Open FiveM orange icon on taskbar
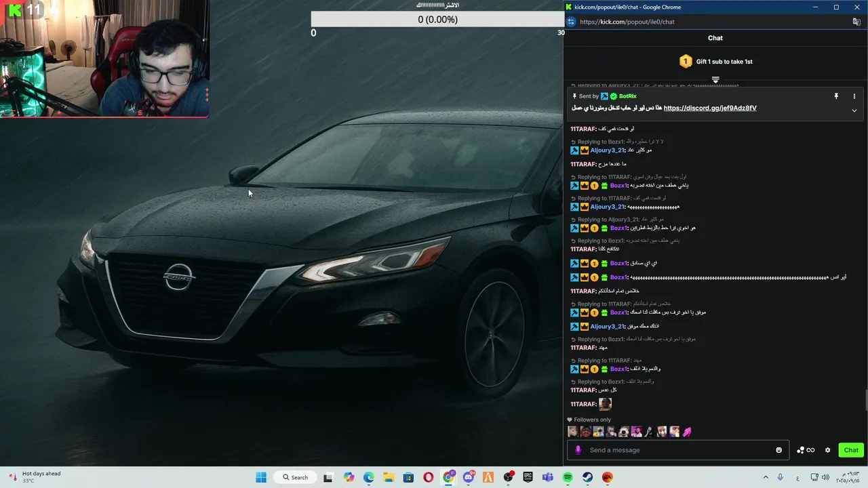This screenshot has height=488, width=868. click(488, 477)
